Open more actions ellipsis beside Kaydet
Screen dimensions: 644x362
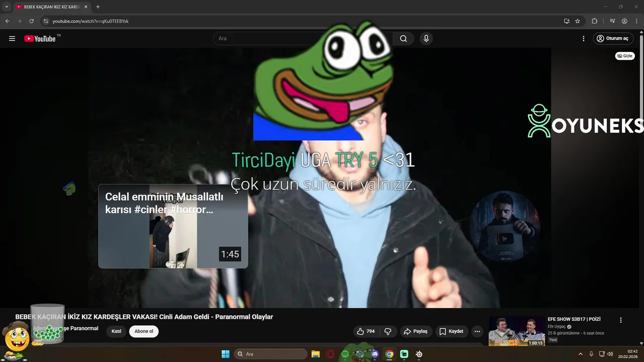(477, 331)
